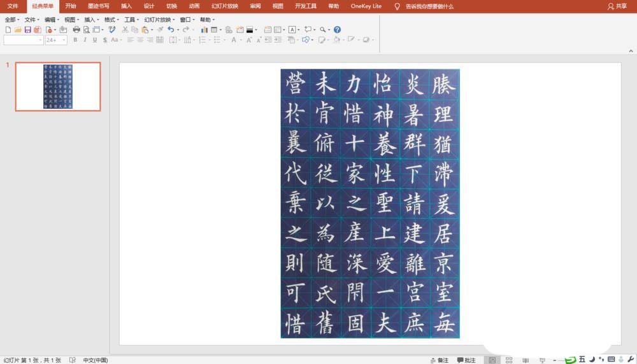Image resolution: width=637 pixels, height=364 pixels.
Task: Toggle Justify text alignment
Action: (x=160, y=39)
